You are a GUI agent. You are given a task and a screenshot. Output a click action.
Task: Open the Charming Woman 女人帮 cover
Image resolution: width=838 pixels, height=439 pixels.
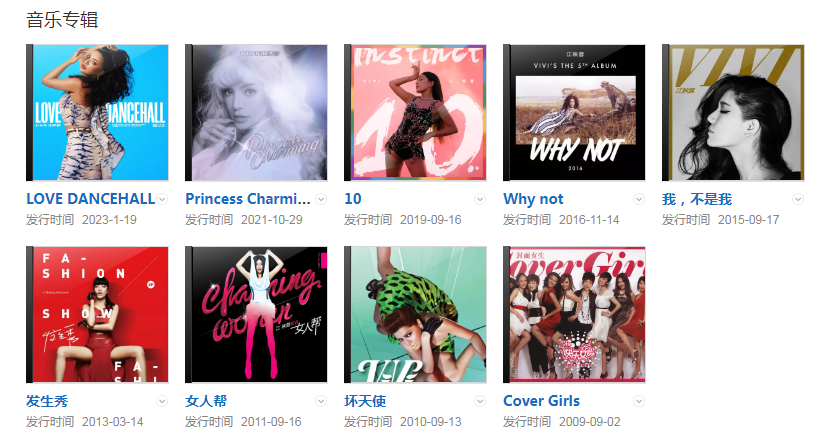[256, 315]
